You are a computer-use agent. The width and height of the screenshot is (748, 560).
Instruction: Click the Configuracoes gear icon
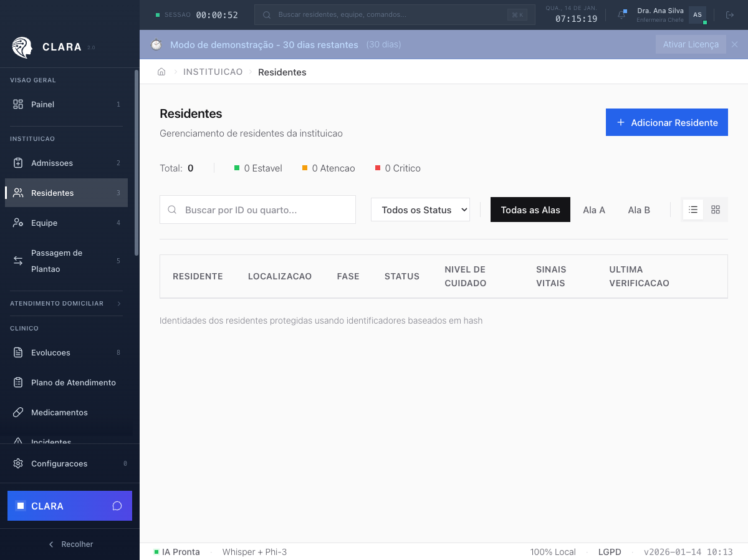tap(18, 463)
